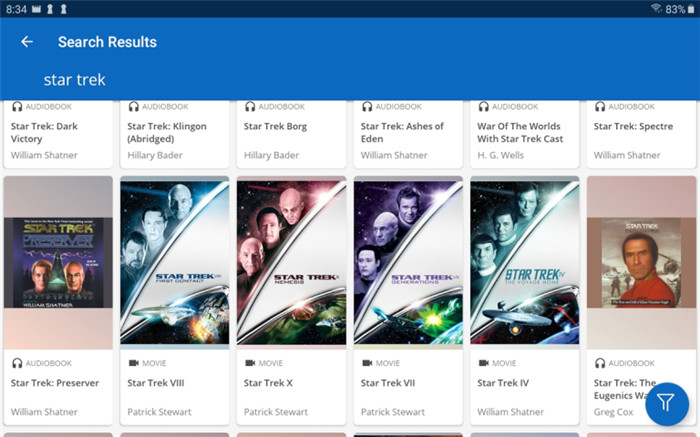700x437 pixels.
Task: Tap the 83% battery percentage
Action: (675, 9)
